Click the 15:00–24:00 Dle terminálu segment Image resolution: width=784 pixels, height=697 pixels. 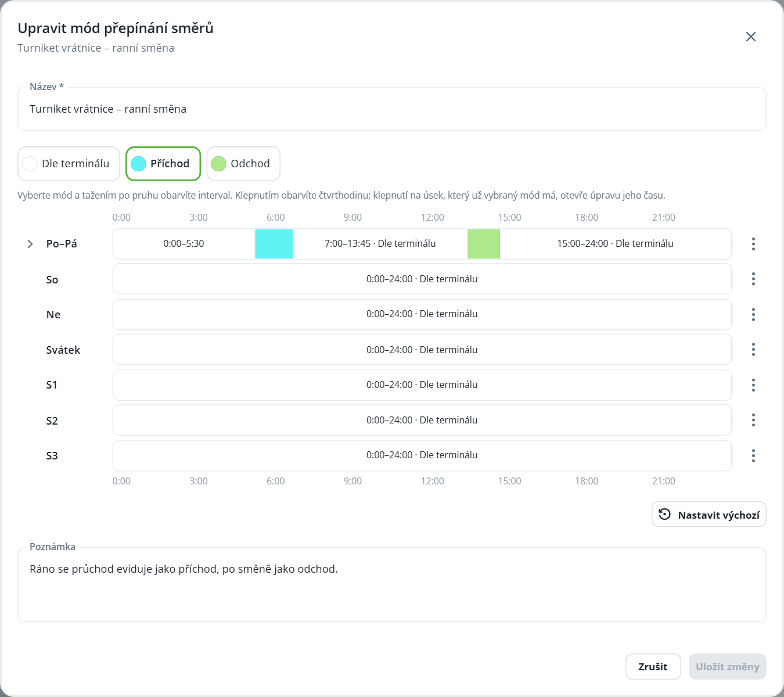pos(616,244)
